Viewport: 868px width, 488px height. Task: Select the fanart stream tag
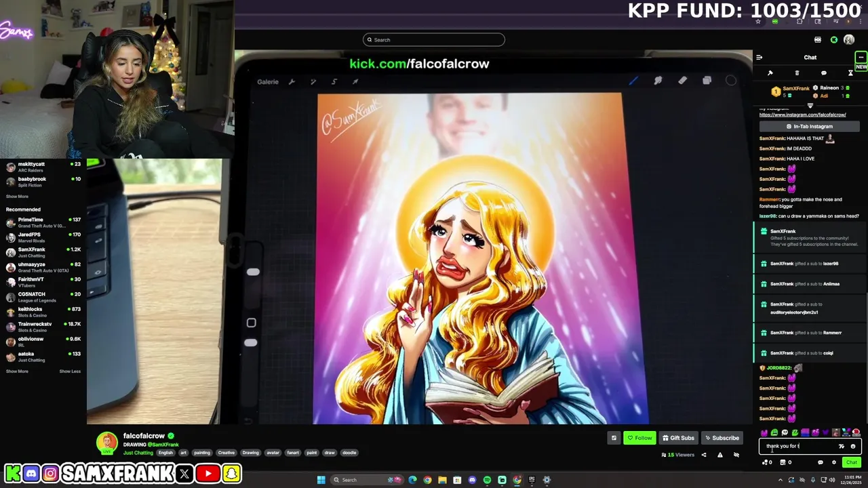tap(293, 453)
